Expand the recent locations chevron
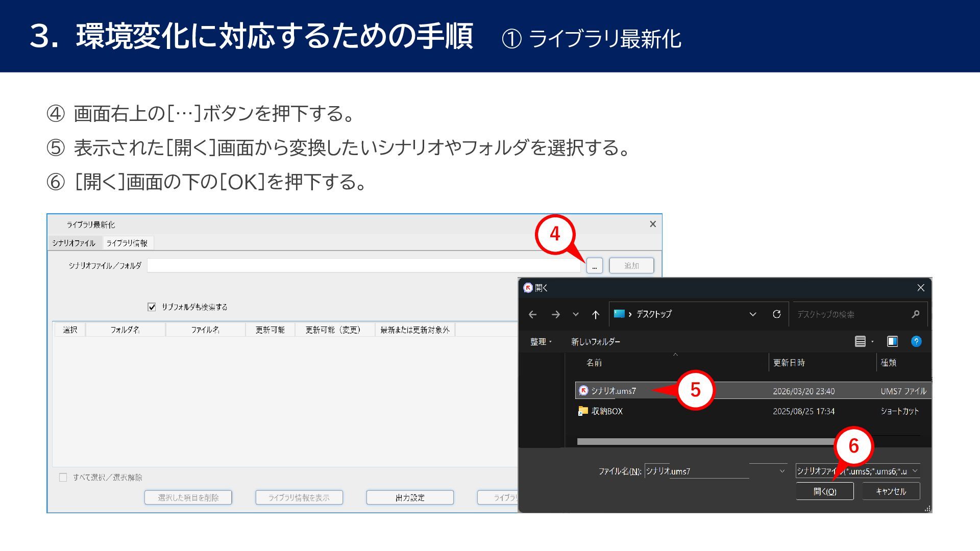This screenshot has height=551, width=980. coord(576,314)
